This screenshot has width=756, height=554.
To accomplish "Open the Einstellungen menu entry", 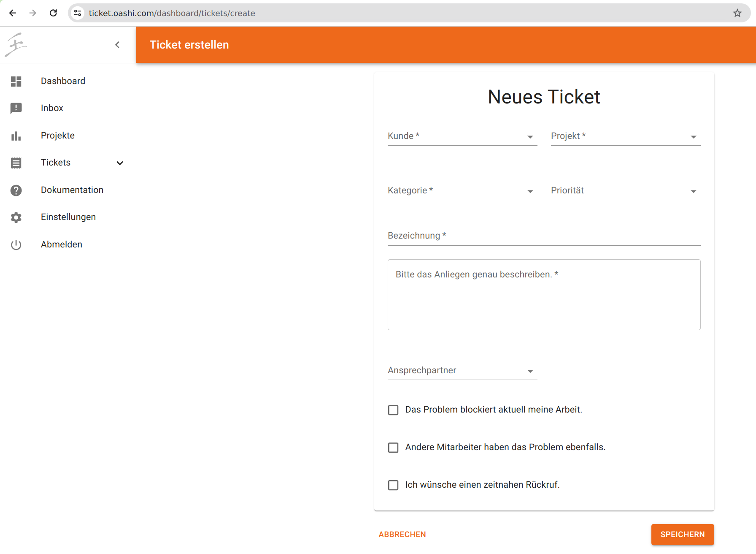I will pos(68,217).
